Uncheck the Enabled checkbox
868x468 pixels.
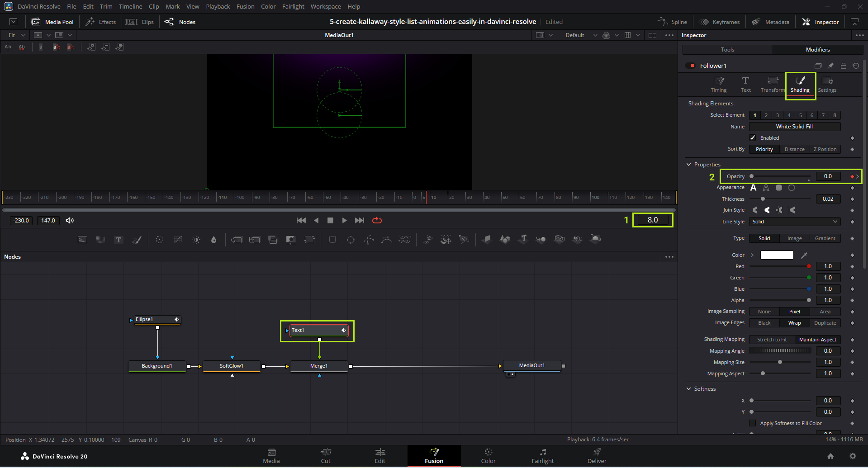pos(753,138)
